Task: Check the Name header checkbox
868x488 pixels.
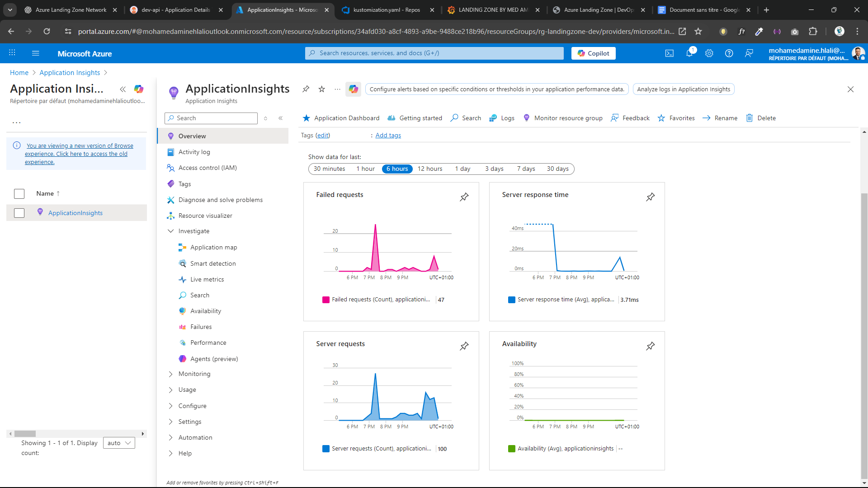Action: (19, 193)
